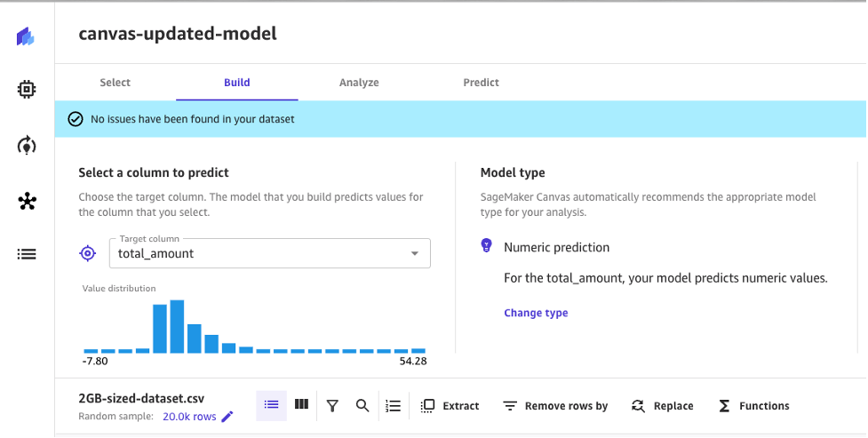The image size is (868, 438).
Task: Open the Remove rows by menu
Action: (555, 406)
